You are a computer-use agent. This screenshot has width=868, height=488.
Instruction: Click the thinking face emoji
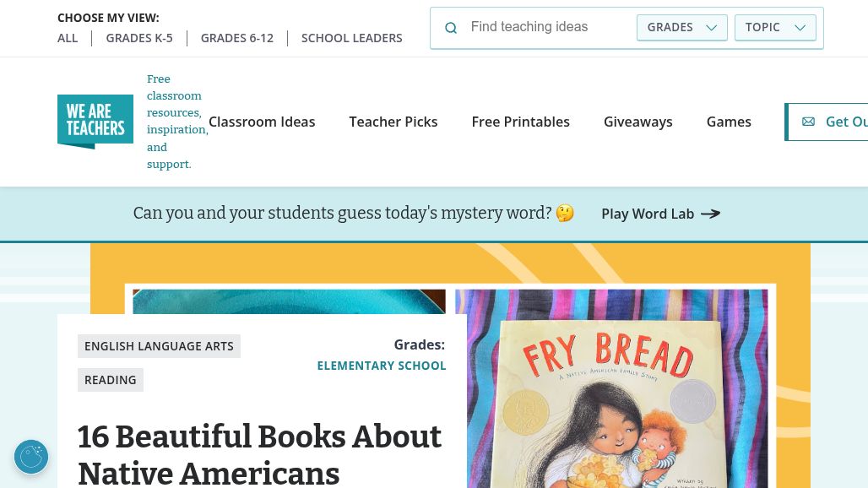click(565, 213)
